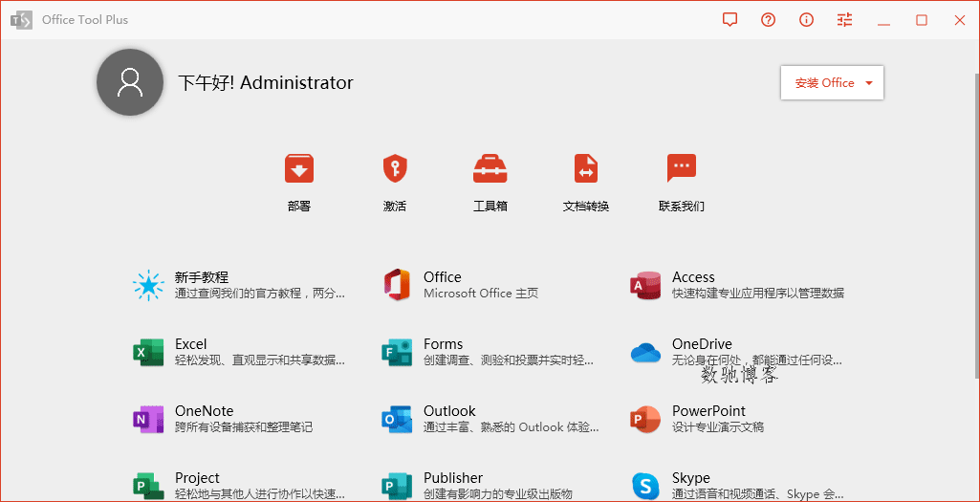Viewport: 980px width, 502px height.
Task: Click the 'Microsoft Office 主页' description
Action: (x=481, y=294)
